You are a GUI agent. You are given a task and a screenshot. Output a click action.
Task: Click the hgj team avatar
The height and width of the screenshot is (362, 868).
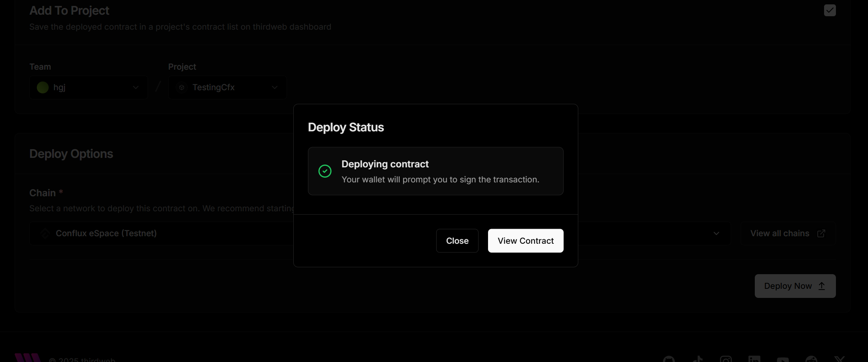tap(43, 87)
